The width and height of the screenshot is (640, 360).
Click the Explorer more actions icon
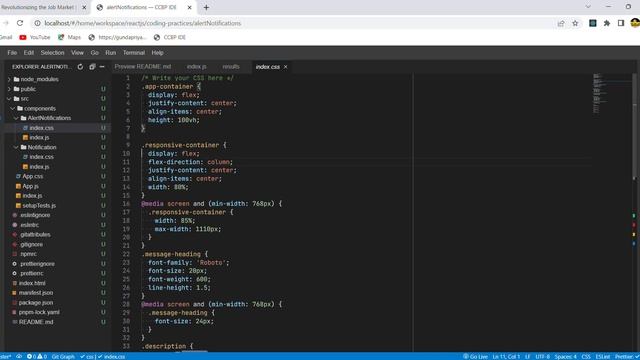(x=102, y=67)
